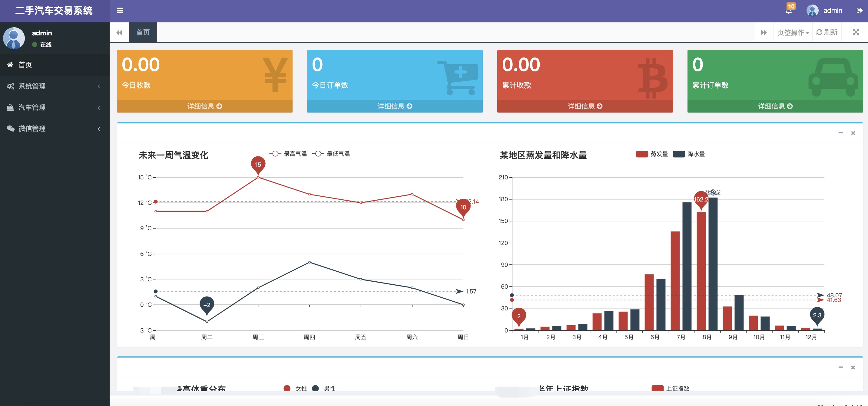The width and height of the screenshot is (868, 406).
Task: Click the shopping cart icon on 今日订单数 card
Action: coord(458,78)
